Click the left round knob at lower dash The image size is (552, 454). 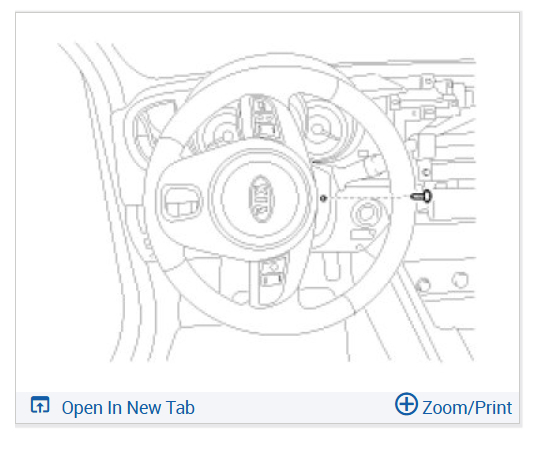point(423,284)
